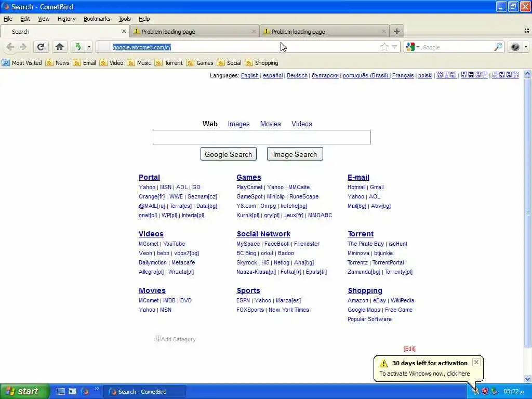Screen dimensions: 532x399
Task: Open the Social feed bookmark
Action: 229,63
